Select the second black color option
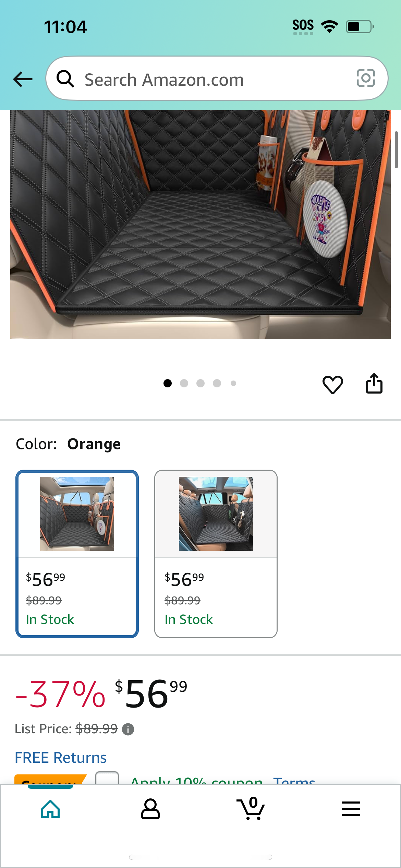The height and width of the screenshot is (868, 401). click(x=216, y=554)
